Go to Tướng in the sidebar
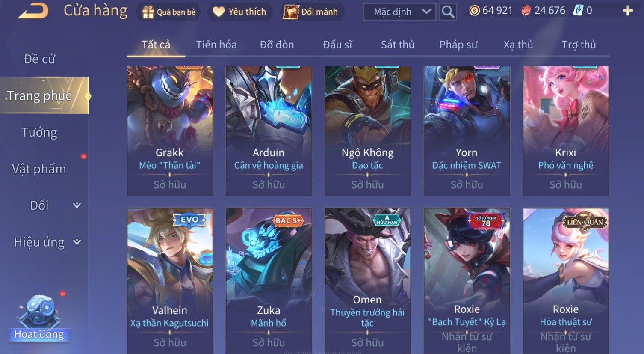This screenshot has width=644, height=354. pos(39,132)
